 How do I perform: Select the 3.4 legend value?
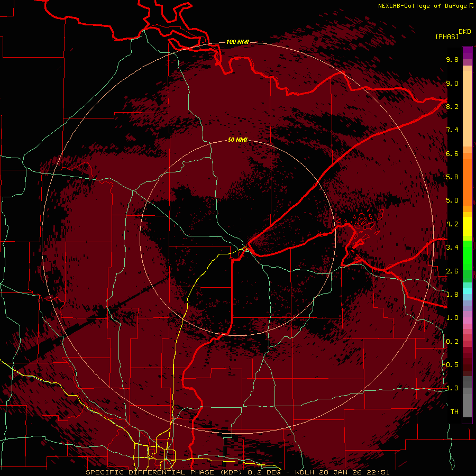point(452,248)
